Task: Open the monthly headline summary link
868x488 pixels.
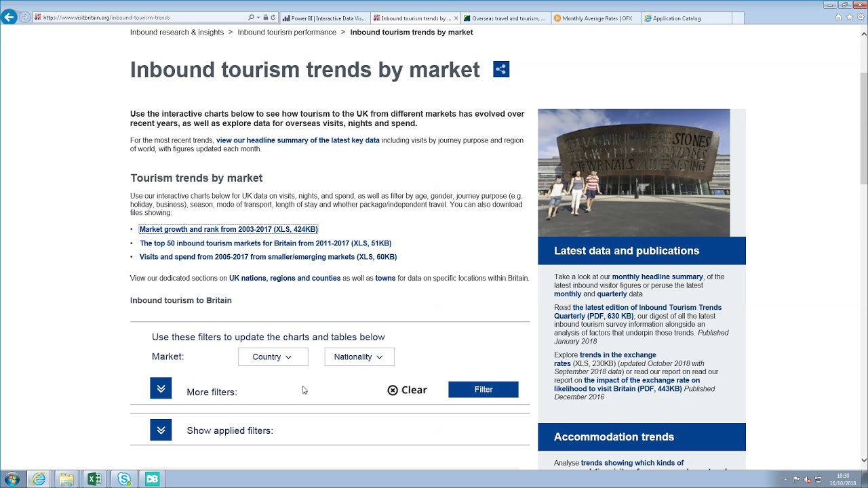Action: coord(658,277)
